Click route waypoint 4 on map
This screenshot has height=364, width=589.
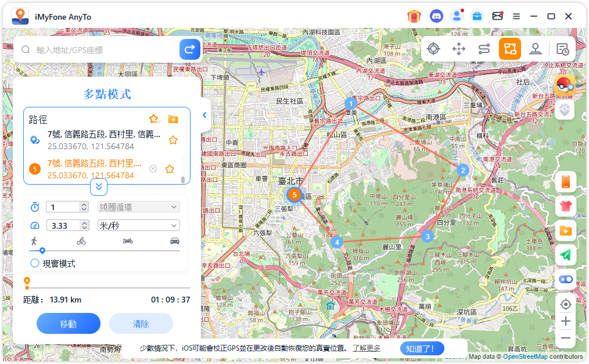click(x=337, y=242)
